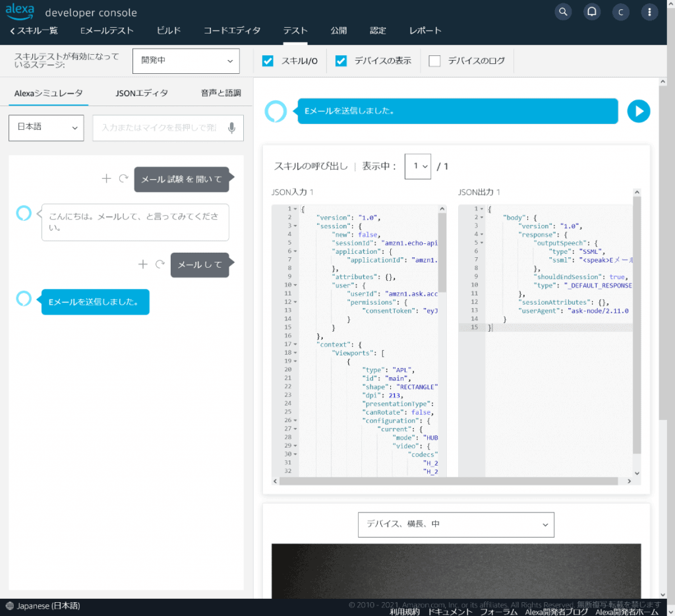Collapse line 5 outputSpeech in JSON output
Screen dimensions: 675x616
482,243
